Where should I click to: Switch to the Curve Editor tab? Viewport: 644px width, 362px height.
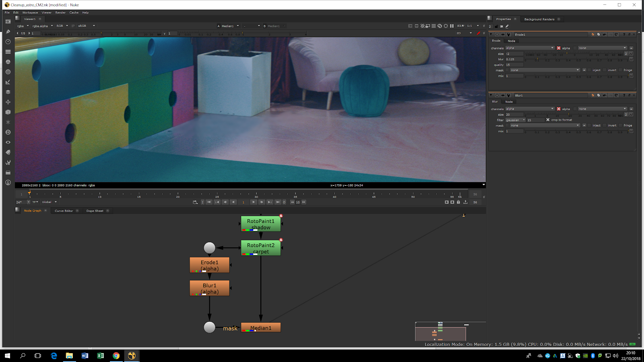click(x=64, y=211)
